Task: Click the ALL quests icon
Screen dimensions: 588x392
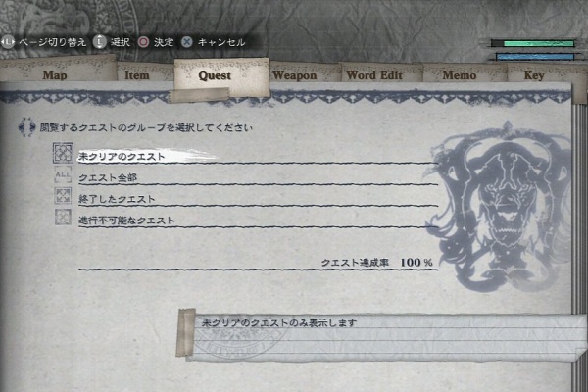Action: 63,174
